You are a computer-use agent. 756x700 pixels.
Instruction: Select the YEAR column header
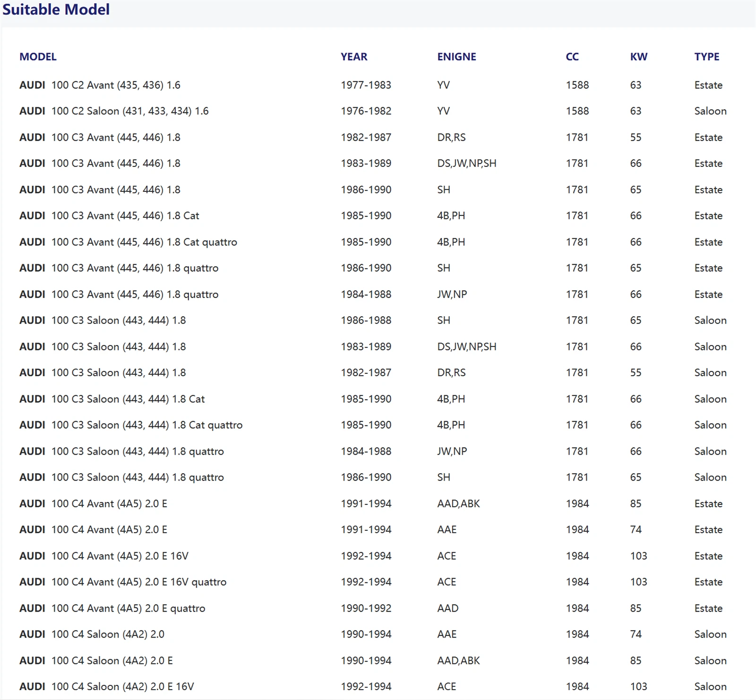click(x=354, y=57)
